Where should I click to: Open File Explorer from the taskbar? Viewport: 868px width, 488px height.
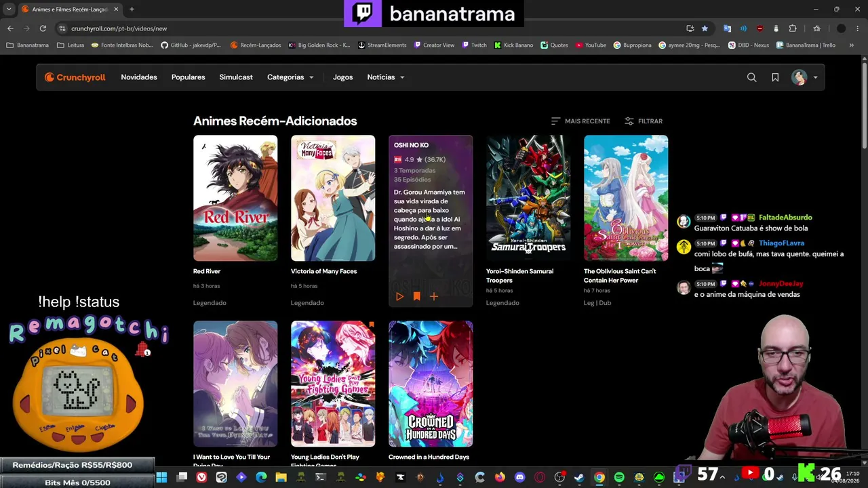click(281, 477)
